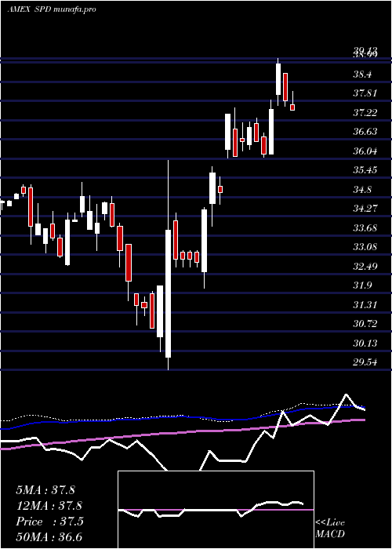The width and height of the screenshot is (392, 549).
Task: Click the 30.13 price axis label
Action: [365, 344]
